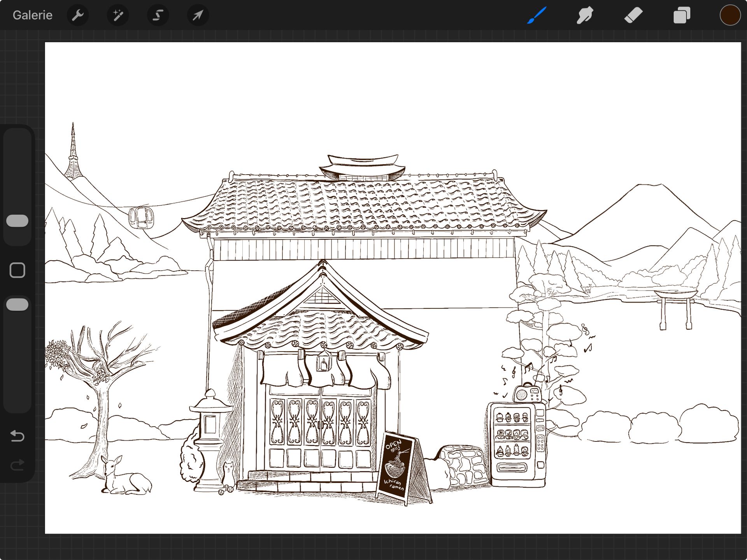Return to the Galerie
This screenshot has width=747, height=560.
[x=32, y=15]
